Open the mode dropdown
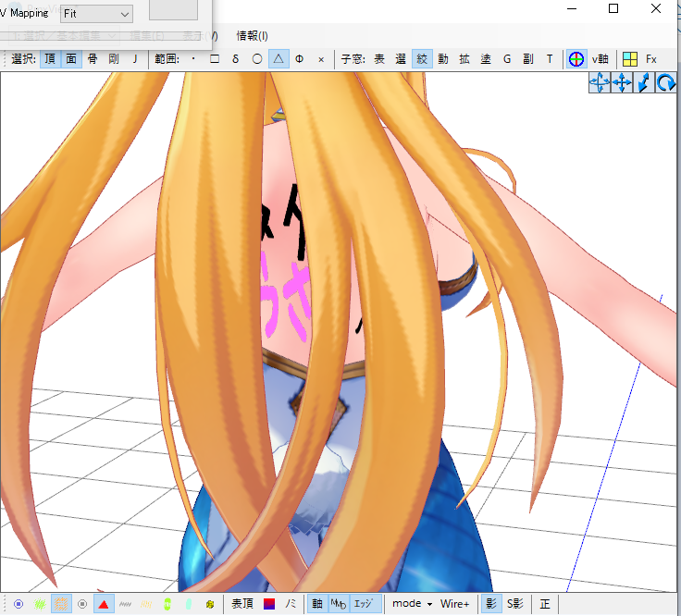This screenshot has height=616, width=681. point(412,604)
